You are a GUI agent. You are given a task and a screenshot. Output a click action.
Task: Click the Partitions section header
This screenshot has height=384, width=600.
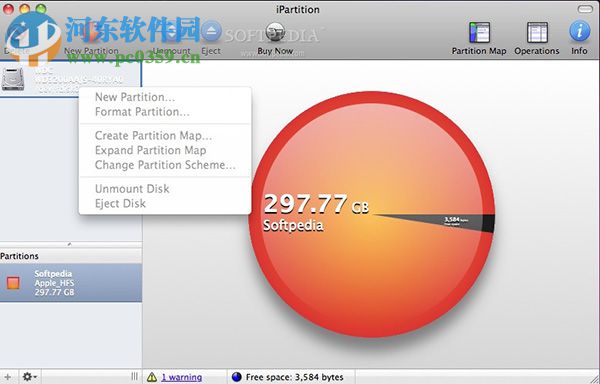[71, 256]
